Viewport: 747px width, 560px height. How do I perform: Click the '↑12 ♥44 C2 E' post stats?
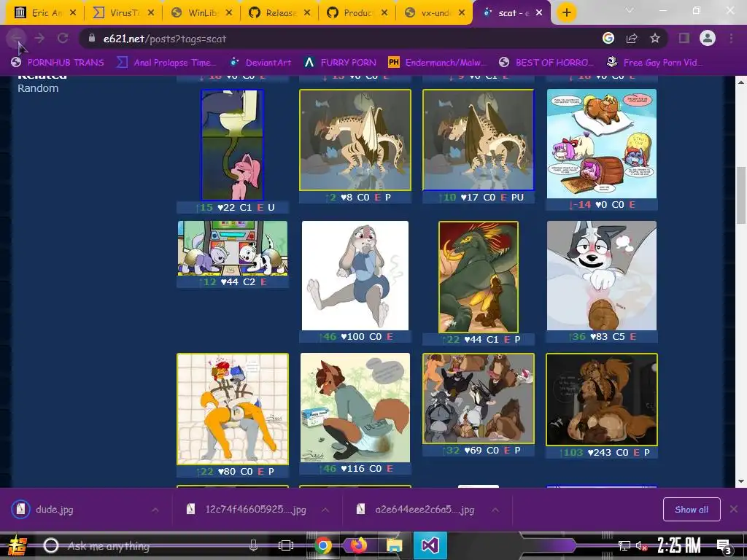tap(233, 282)
